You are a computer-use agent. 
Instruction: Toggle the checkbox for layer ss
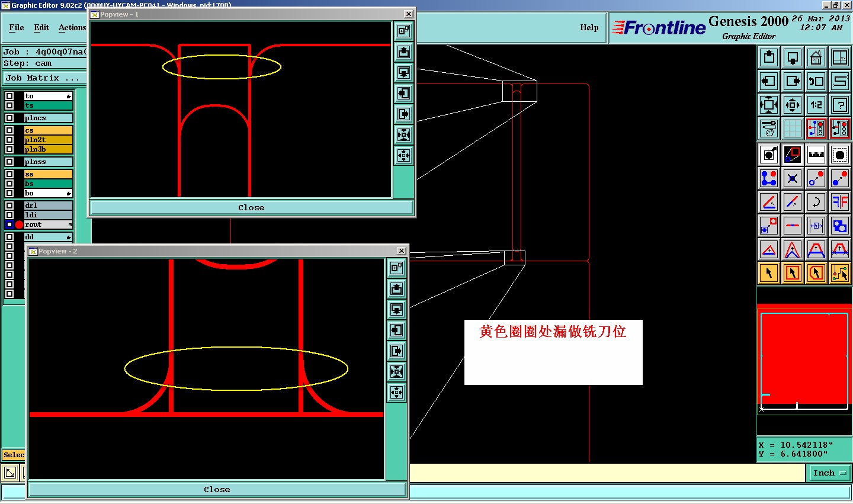click(x=9, y=174)
